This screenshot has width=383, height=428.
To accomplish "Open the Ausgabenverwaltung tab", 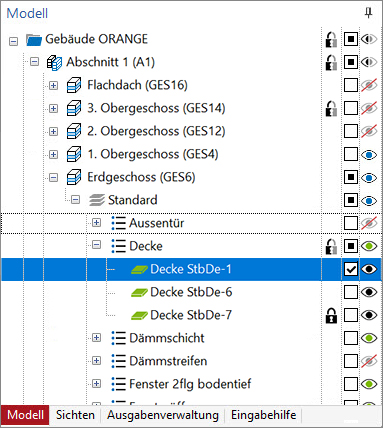I will tap(163, 415).
